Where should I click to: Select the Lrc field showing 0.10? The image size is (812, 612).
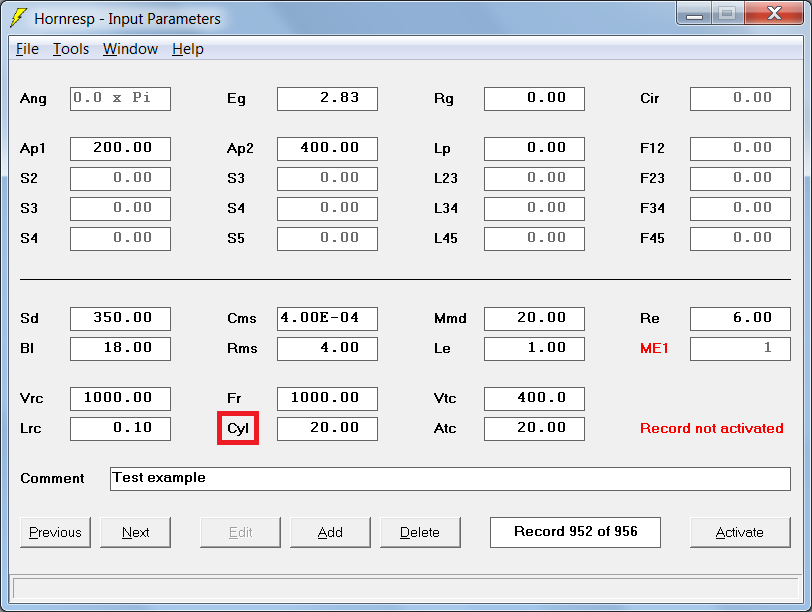pyautogui.click(x=120, y=428)
